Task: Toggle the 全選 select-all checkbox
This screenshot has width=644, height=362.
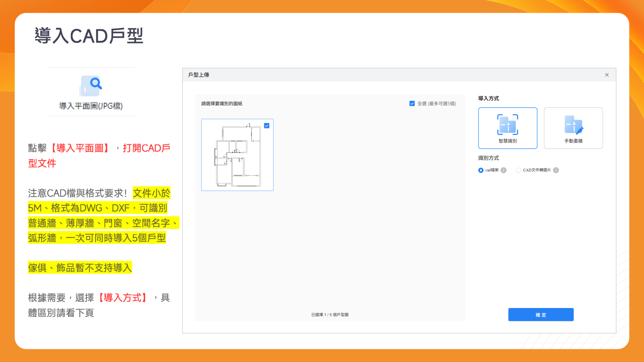Action: [x=412, y=104]
